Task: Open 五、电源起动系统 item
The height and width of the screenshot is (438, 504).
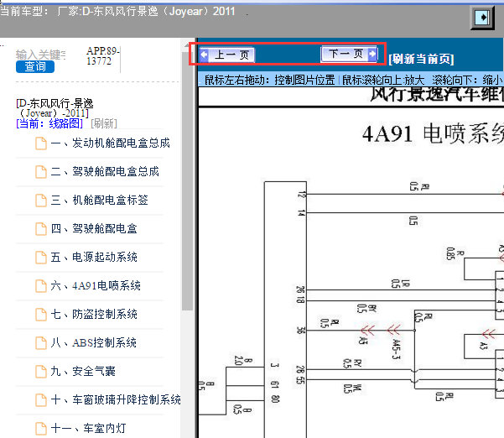Action: pyautogui.click(x=94, y=258)
